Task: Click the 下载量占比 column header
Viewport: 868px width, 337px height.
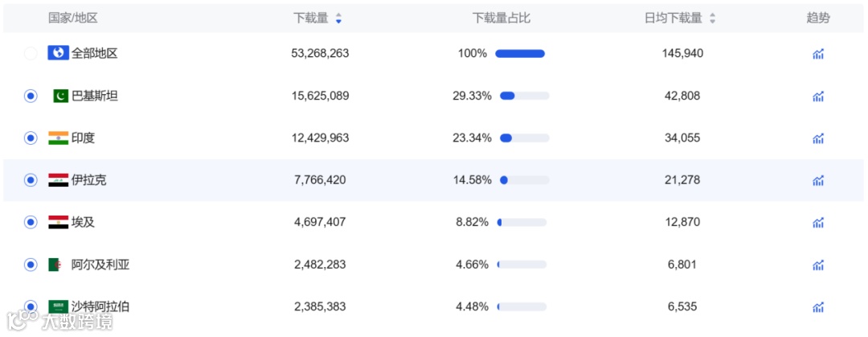Action: (502, 18)
